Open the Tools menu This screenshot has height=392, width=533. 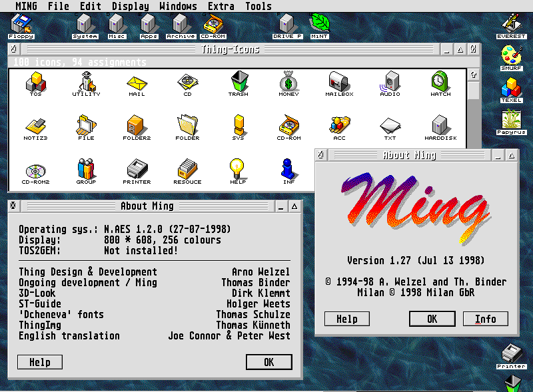tap(259, 6)
